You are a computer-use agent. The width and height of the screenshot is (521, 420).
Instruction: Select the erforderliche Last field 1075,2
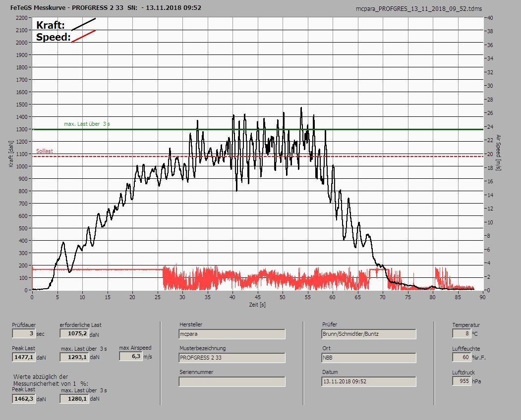pos(74,333)
